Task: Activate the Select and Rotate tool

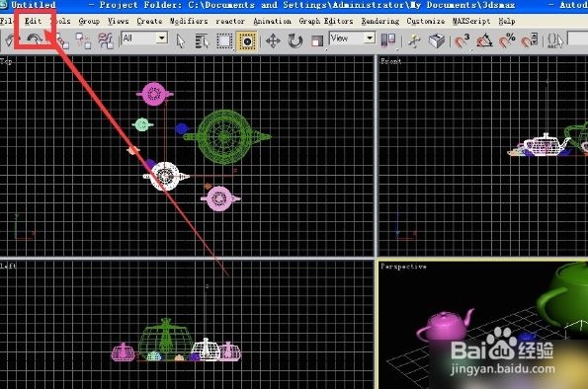Action: [x=295, y=40]
